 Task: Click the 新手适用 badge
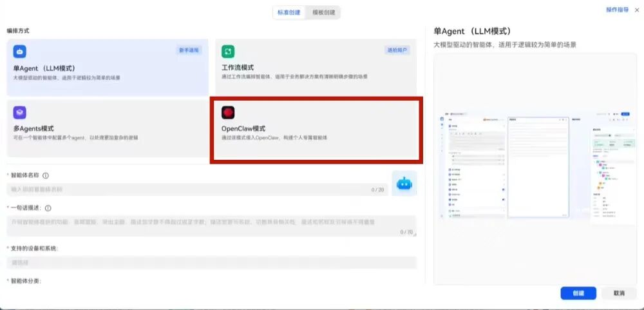(189, 50)
